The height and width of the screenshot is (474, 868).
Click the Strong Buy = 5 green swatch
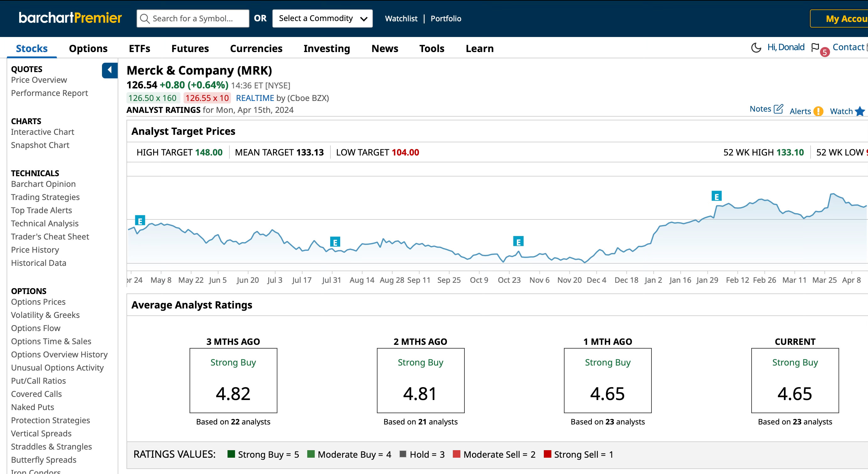click(x=231, y=454)
